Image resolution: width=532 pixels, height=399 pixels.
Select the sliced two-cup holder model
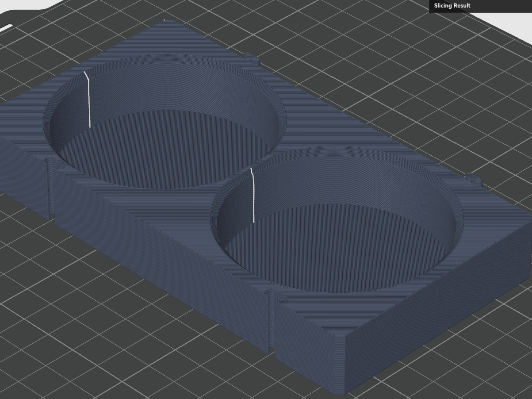265,207
